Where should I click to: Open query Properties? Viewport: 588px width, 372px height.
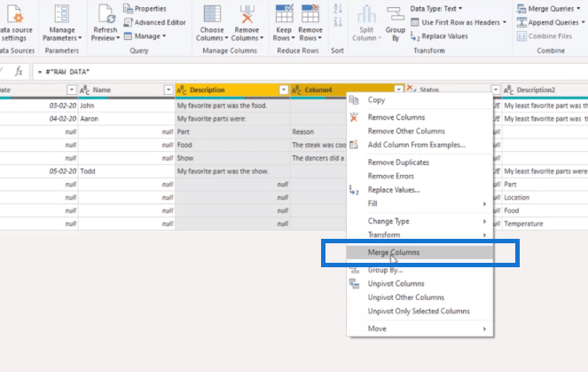point(145,8)
